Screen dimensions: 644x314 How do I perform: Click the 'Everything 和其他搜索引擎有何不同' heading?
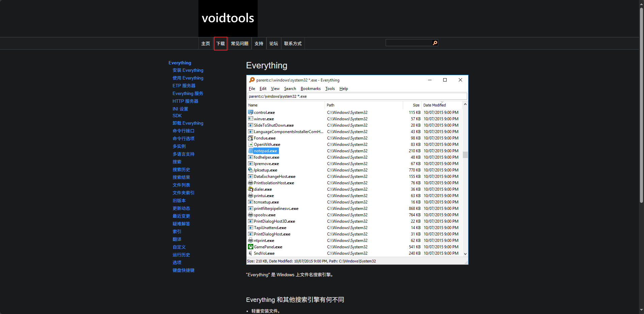(295, 300)
